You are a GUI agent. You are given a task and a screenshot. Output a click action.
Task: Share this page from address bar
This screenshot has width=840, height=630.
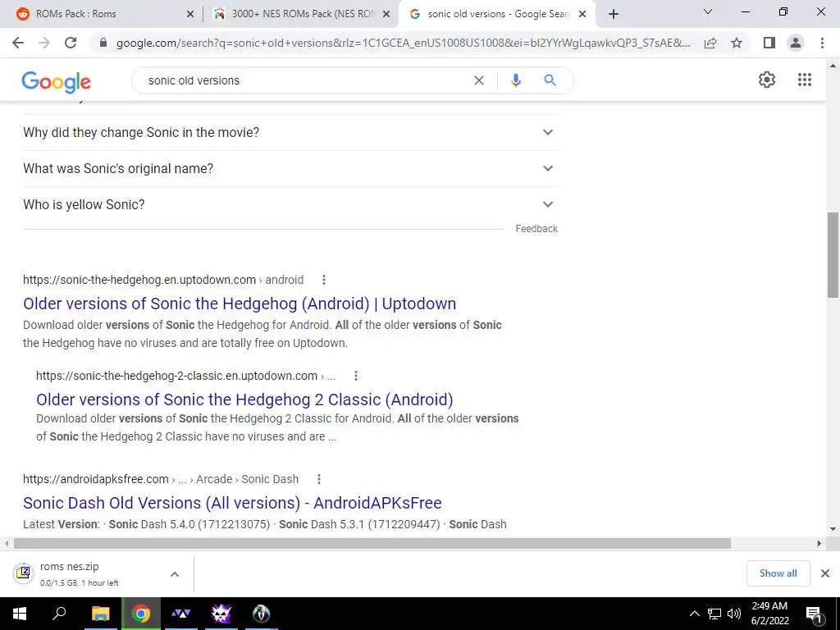coord(710,43)
